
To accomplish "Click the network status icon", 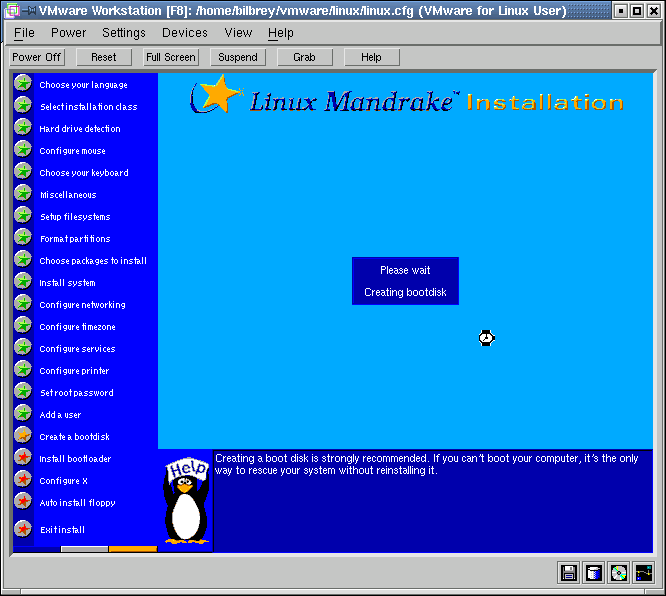I will pos(644,573).
